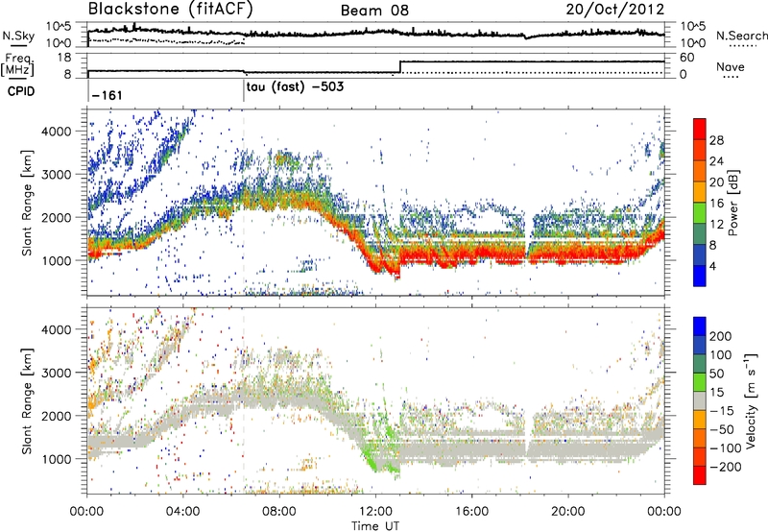
Task: Click the 'Time UT' x-axis label
Action: coord(375,526)
